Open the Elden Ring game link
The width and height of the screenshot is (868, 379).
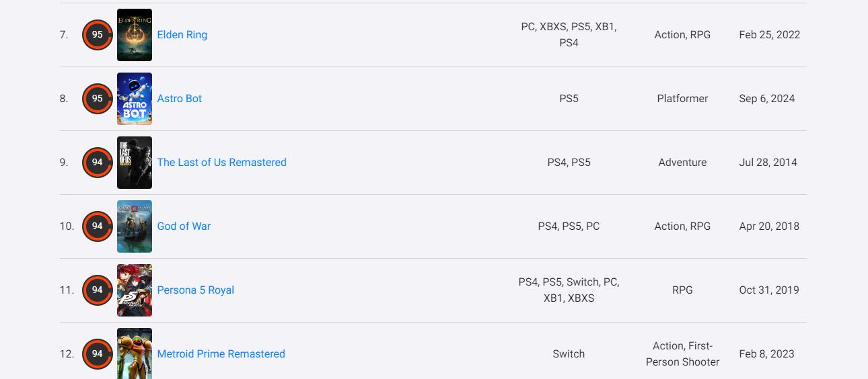(x=182, y=35)
